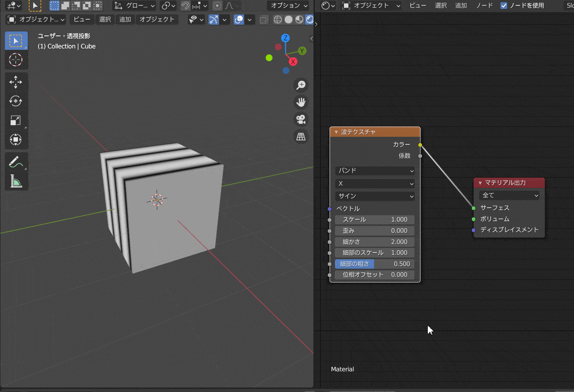Screen dimensions: 574x392
Task: Click the 細部の粗さ value slider
Action: 375,264
